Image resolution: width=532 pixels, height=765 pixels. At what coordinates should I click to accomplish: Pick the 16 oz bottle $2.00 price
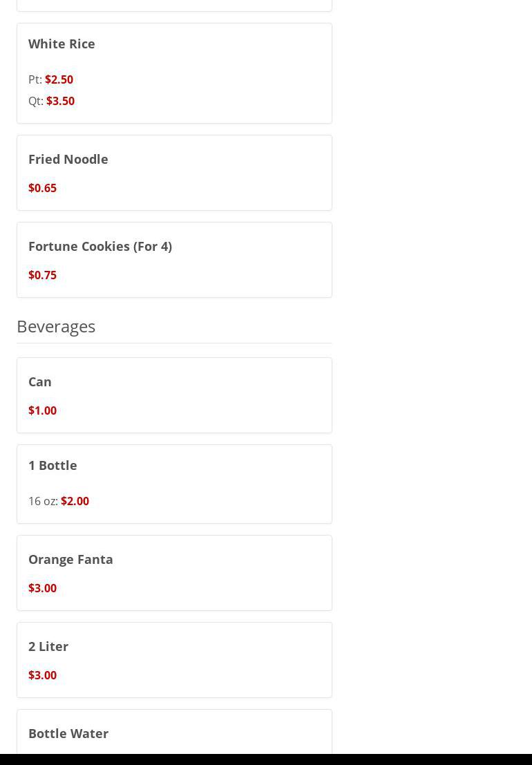point(75,501)
